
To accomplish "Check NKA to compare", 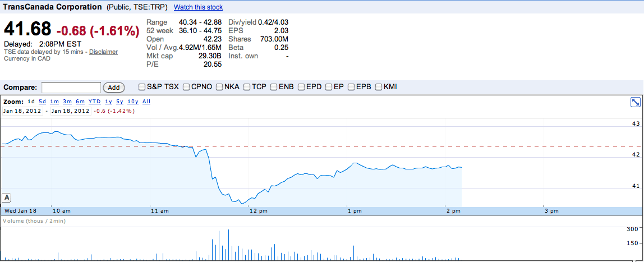I will [219, 87].
